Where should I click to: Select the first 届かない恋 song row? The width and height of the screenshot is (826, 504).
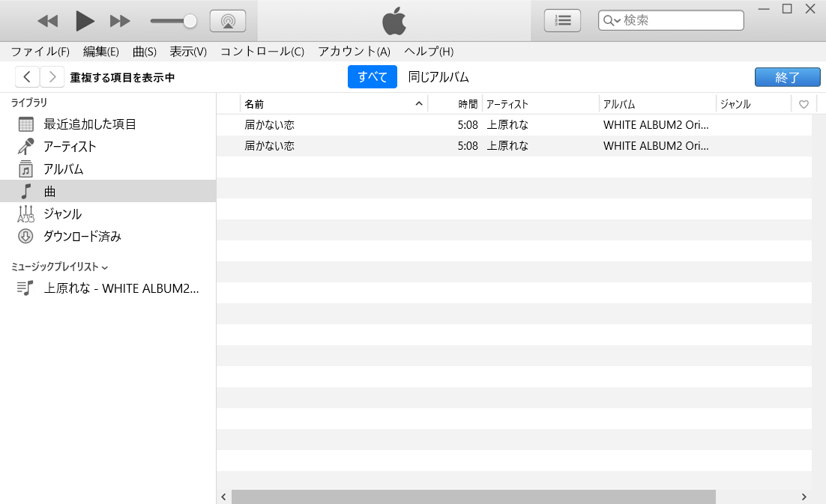coord(514,124)
